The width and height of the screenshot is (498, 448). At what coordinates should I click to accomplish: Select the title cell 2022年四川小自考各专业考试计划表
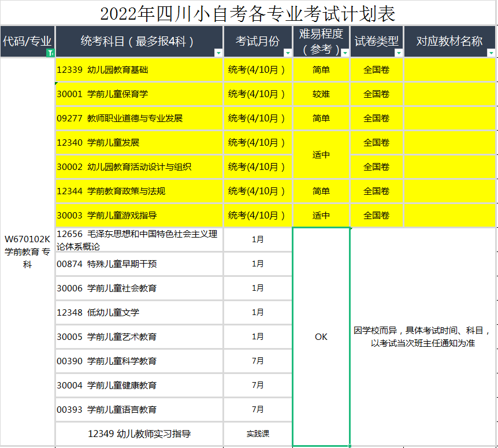click(x=248, y=13)
